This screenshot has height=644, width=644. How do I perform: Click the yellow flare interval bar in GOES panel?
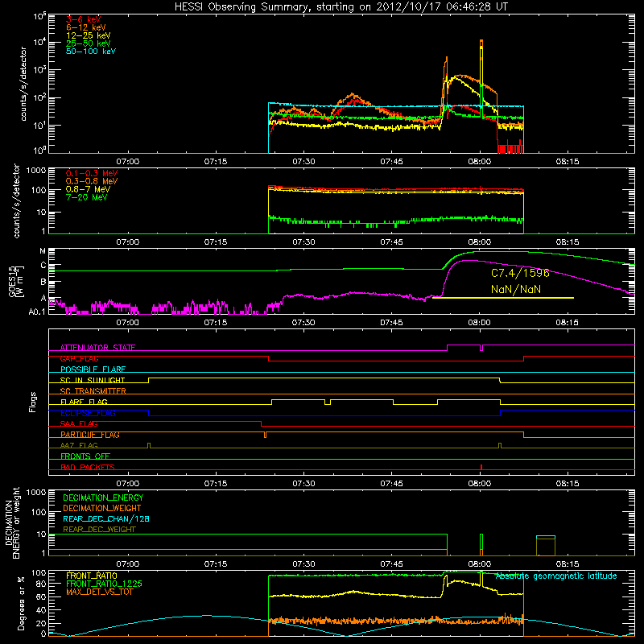point(503,298)
